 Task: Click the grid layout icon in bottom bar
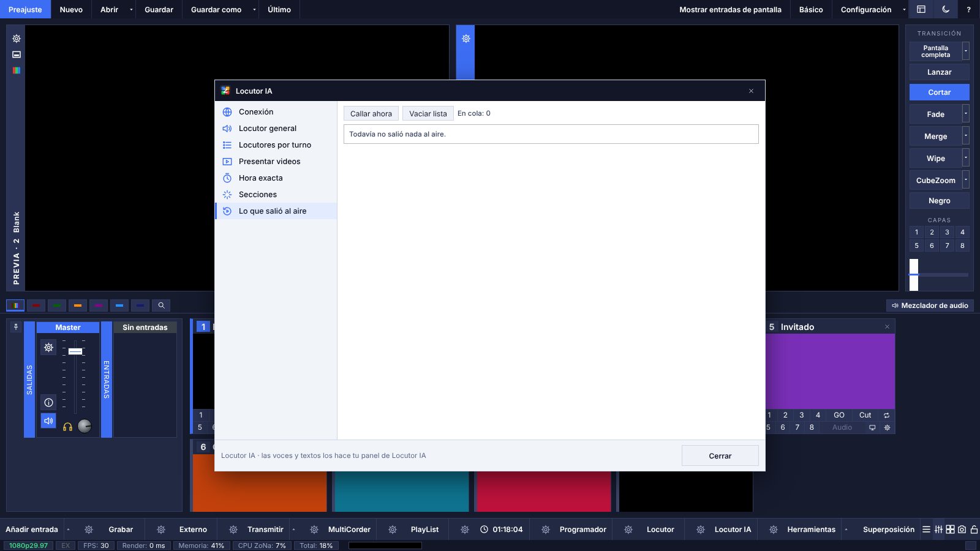tap(951, 530)
